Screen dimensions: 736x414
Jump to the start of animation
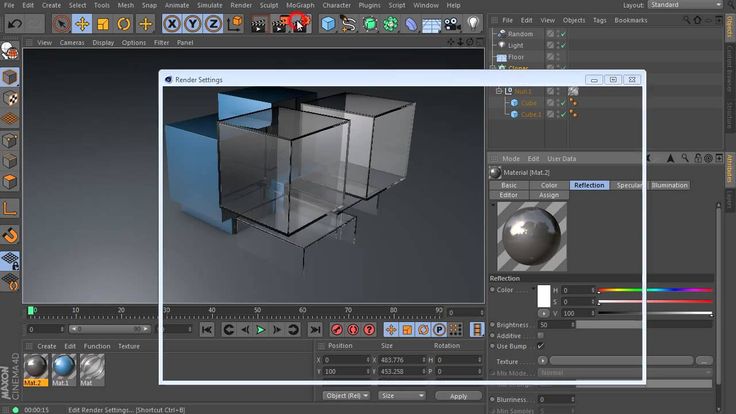tap(207, 329)
